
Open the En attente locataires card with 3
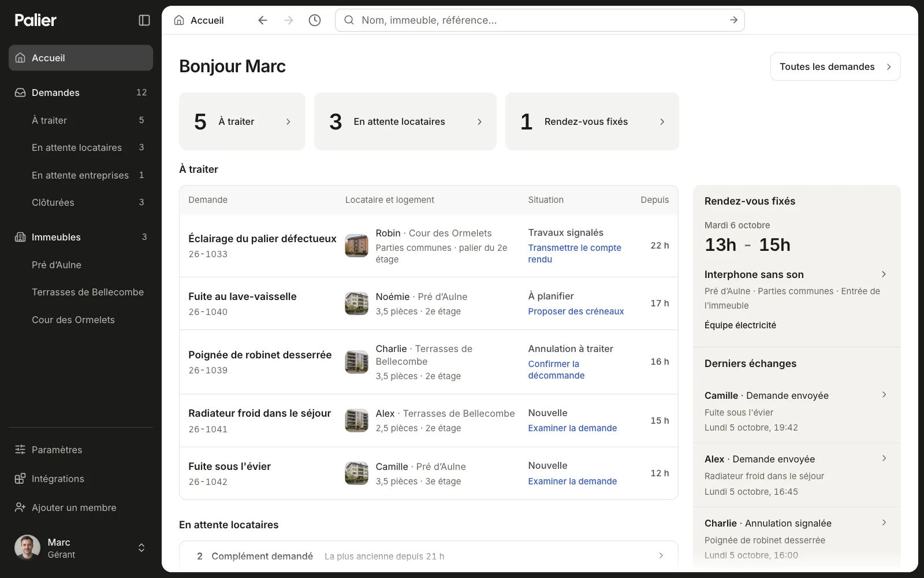[x=405, y=121]
